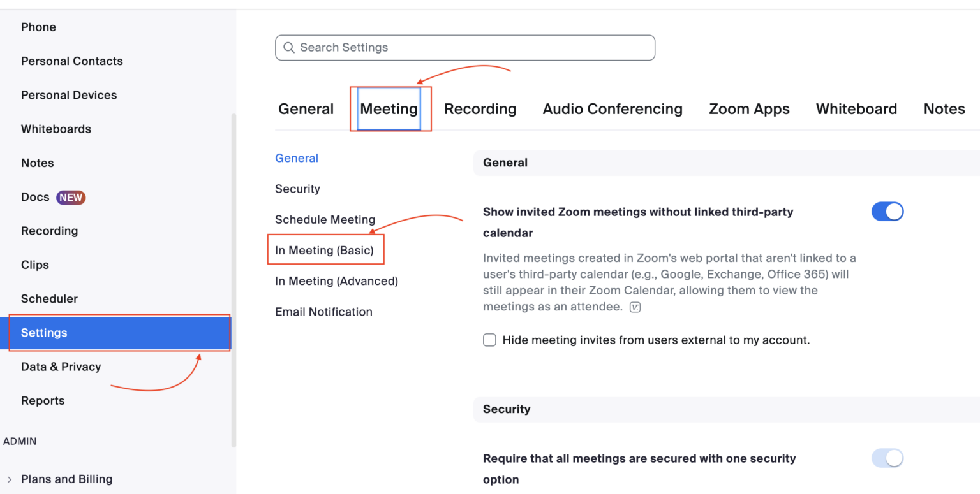This screenshot has height=494, width=980.
Task: Open the Audio Conferencing tab
Action: click(612, 109)
